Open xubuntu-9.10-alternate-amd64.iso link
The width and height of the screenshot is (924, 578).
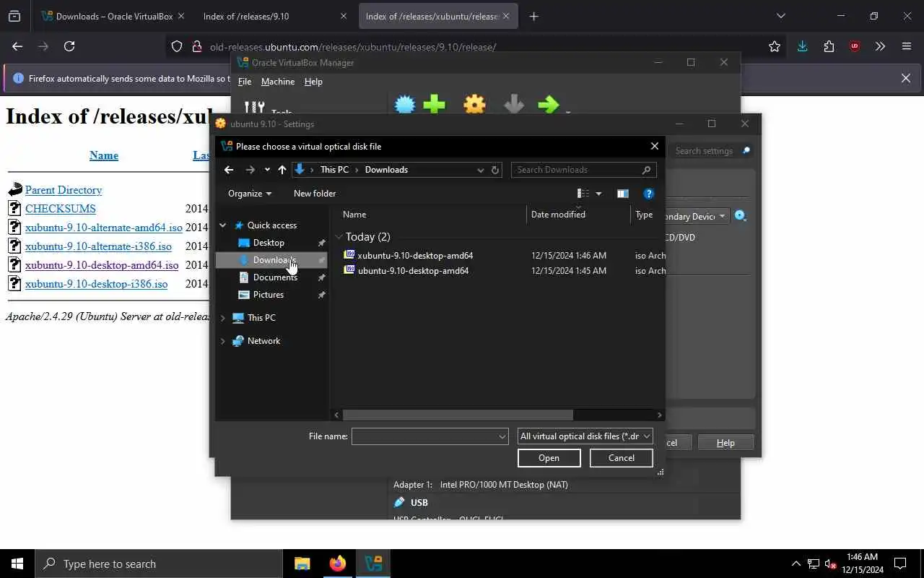(104, 228)
